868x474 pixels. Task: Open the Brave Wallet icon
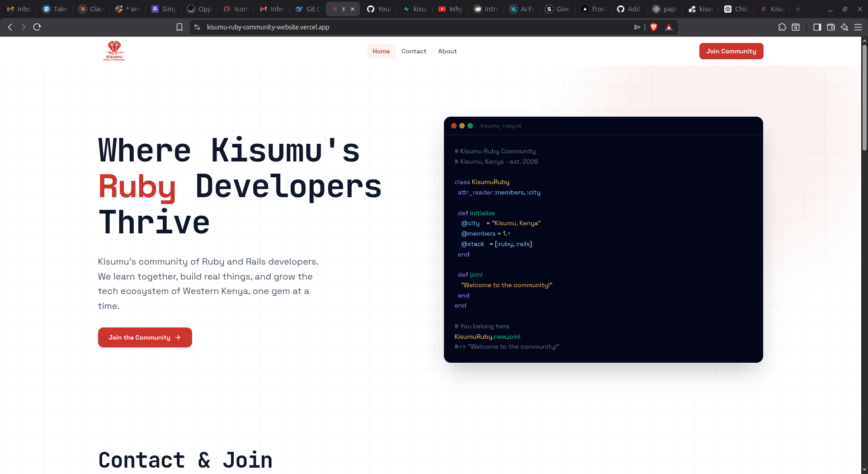(831, 27)
